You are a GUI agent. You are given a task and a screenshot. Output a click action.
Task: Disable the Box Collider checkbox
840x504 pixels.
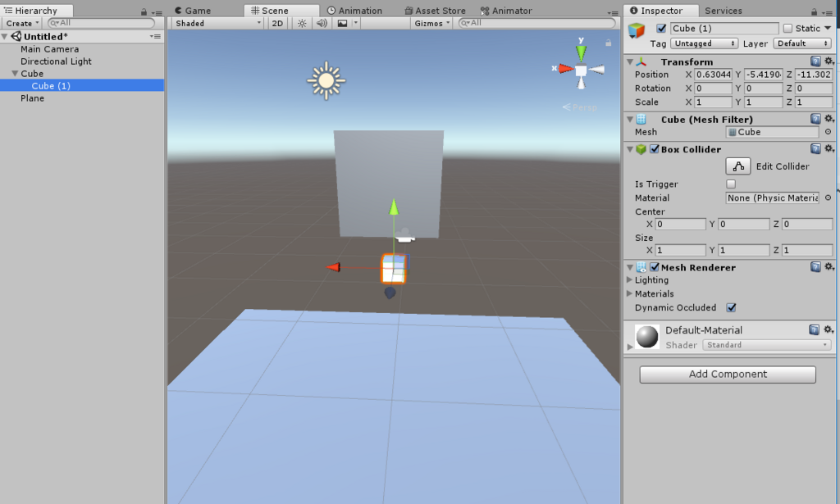click(x=654, y=148)
